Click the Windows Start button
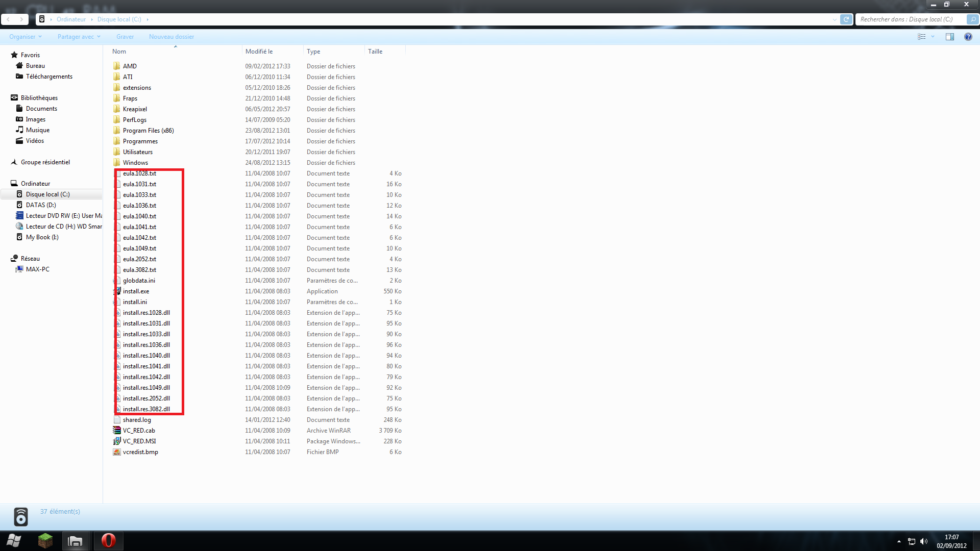Image resolution: width=980 pixels, height=551 pixels. pos(14,541)
